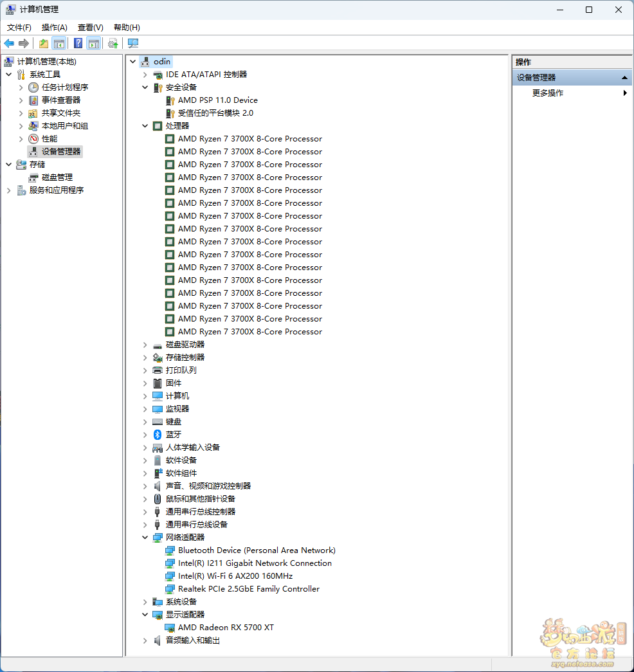Click the puzzle icon beside 软件组件
The width and height of the screenshot is (634, 672).
[158, 473]
